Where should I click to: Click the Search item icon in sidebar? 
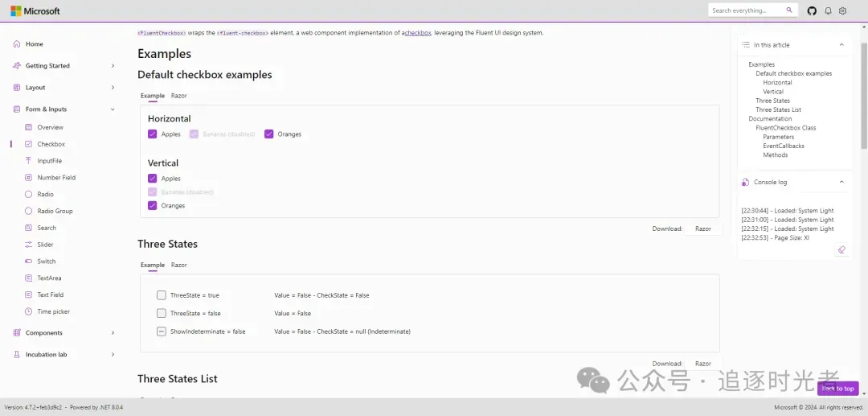pyautogui.click(x=28, y=228)
